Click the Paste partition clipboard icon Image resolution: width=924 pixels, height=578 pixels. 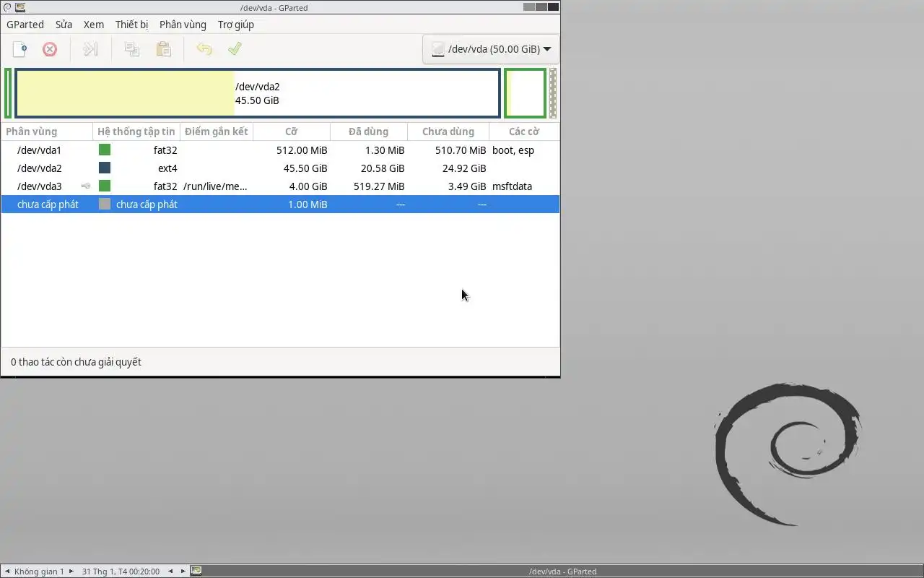(x=164, y=49)
